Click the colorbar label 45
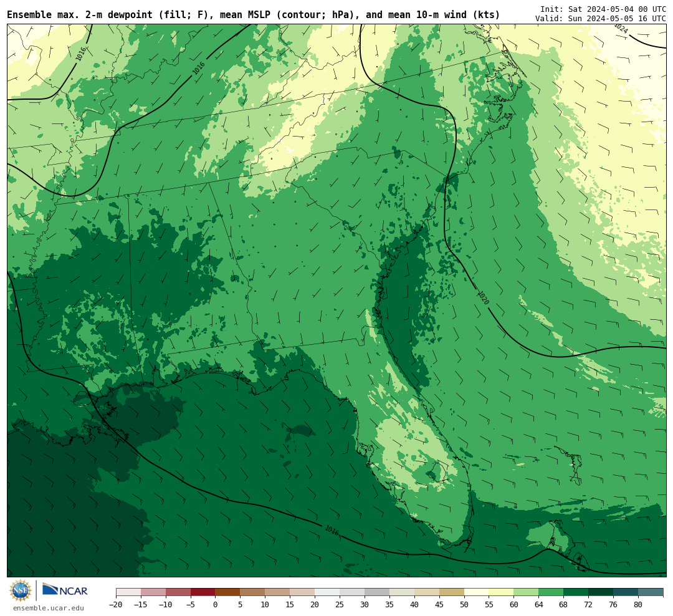This screenshot has height=616, width=673. pyautogui.click(x=439, y=605)
